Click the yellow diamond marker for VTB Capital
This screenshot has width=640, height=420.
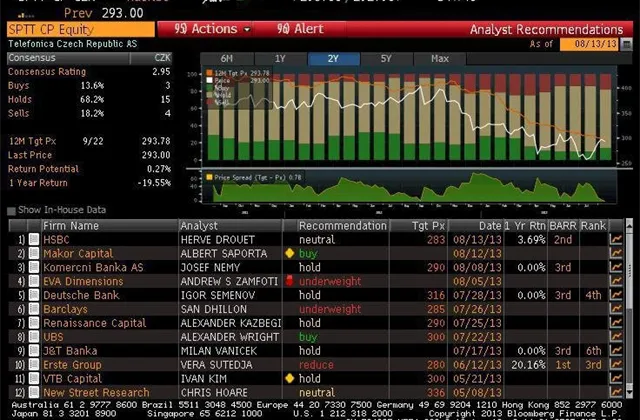tap(289, 378)
